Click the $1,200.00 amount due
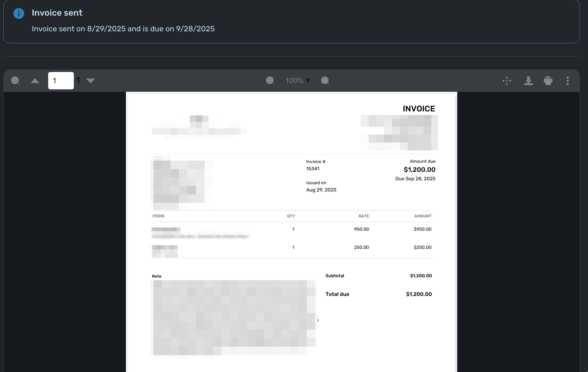This screenshot has width=588, height=372. pyautogui.click(x=419, y=170)
